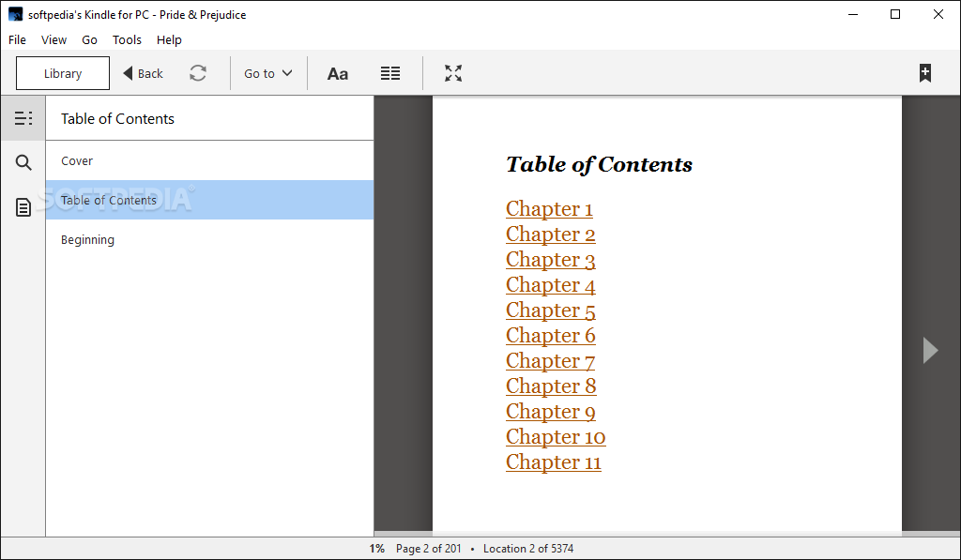Follow the Chapter 6 link
Screen dimensions: 961x560
tap(550, 335)
